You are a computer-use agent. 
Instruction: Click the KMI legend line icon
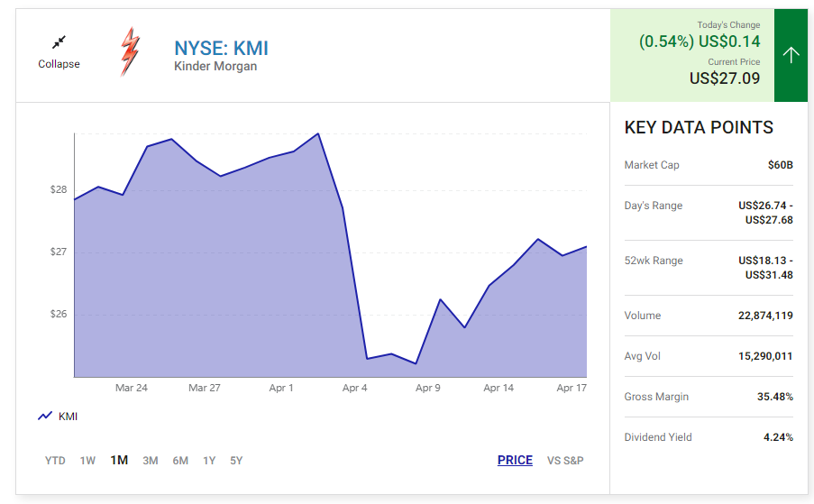pos(45,417)
